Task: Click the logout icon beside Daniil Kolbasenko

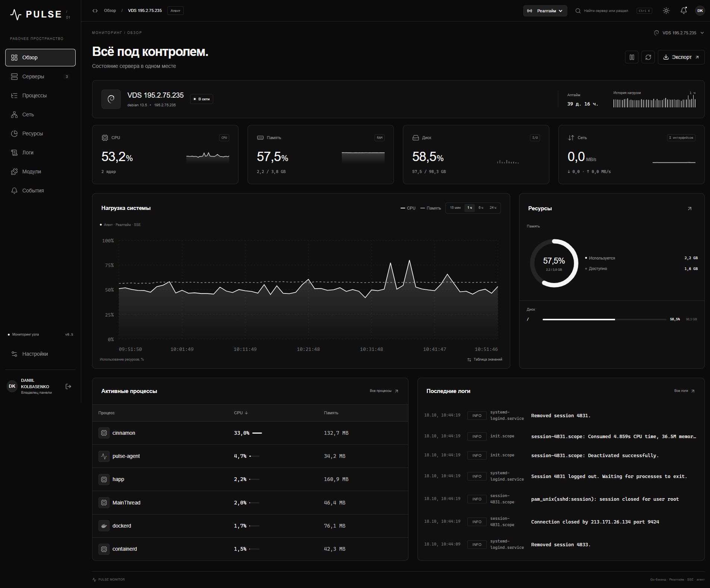Action: coord(68,387)
